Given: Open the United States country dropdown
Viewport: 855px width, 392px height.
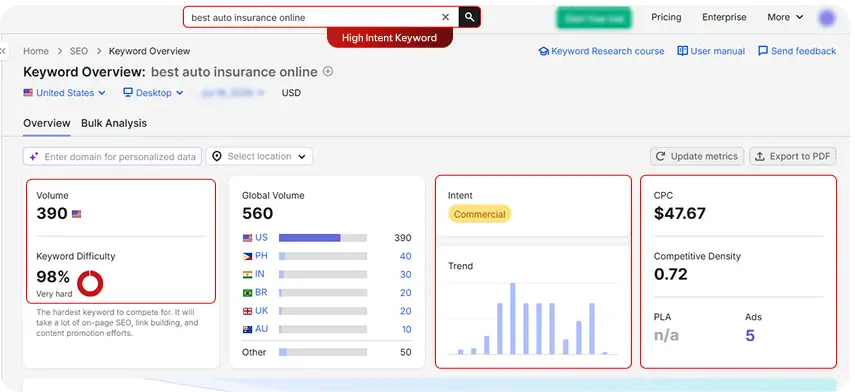Looking at the screenshot, I should tap(64, 93).
